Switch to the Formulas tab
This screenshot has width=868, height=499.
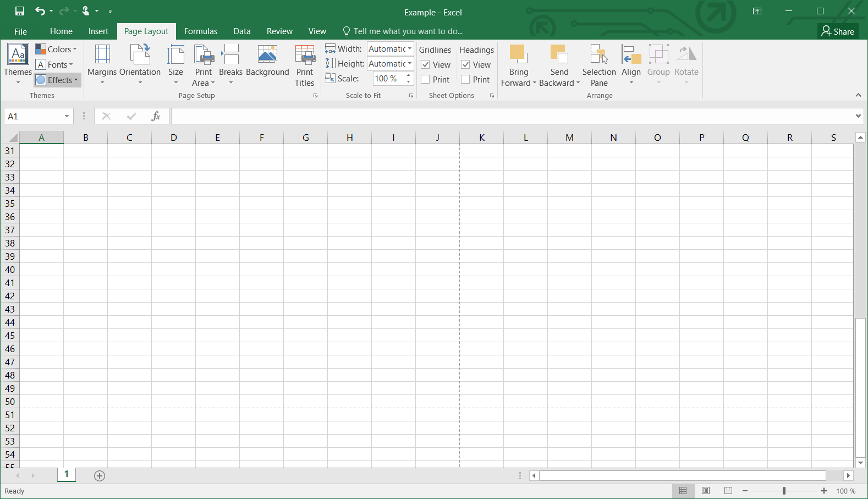point(201,31)
